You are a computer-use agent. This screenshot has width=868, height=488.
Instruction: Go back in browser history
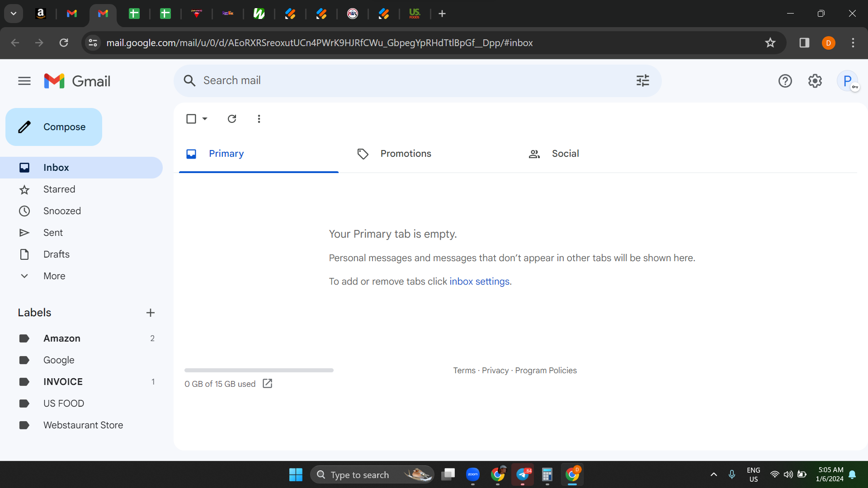click(15, 43)
